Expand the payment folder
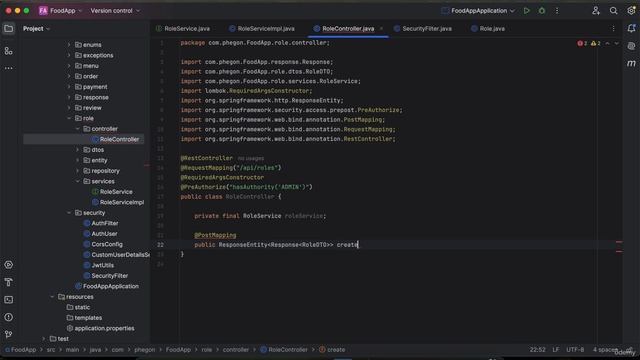 [x=69, y=87]
